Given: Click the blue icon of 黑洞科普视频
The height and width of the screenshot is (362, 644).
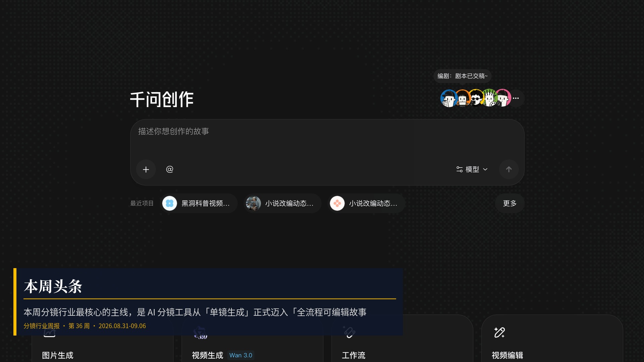Looking at the screenshot, I should pyautogui.click(x=170, y=203).
